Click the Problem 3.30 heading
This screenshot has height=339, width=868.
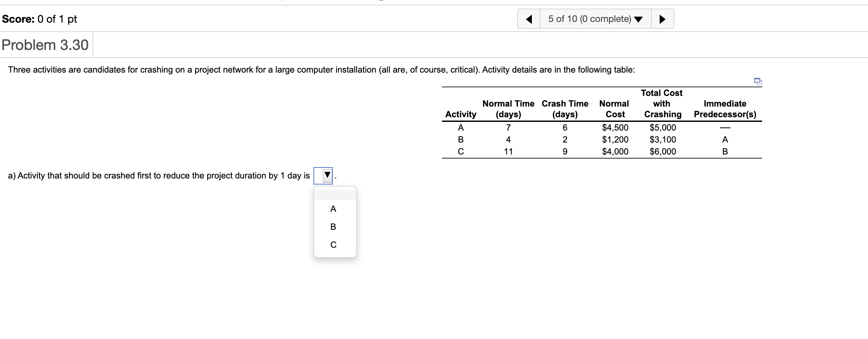pos(45,44)
